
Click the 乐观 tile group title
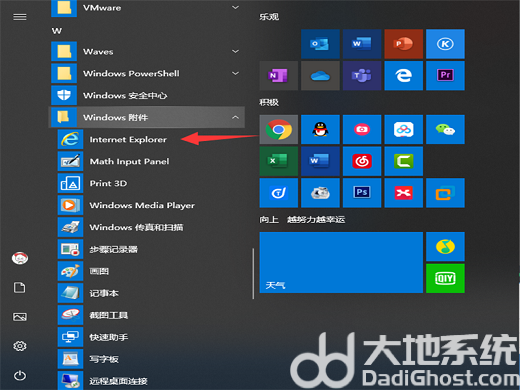[269, 17]
